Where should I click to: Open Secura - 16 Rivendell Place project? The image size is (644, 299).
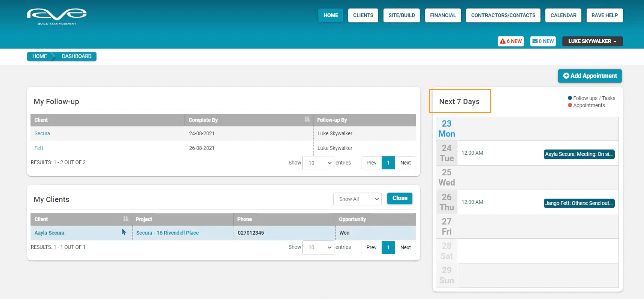pos(167,233)
